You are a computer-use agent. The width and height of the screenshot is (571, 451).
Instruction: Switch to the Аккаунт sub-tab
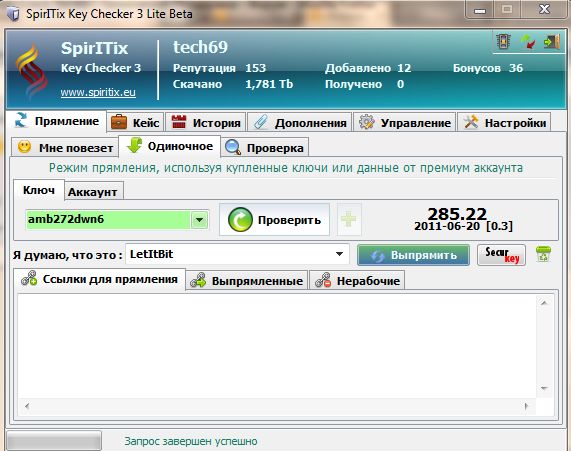[x=94, y=192]
